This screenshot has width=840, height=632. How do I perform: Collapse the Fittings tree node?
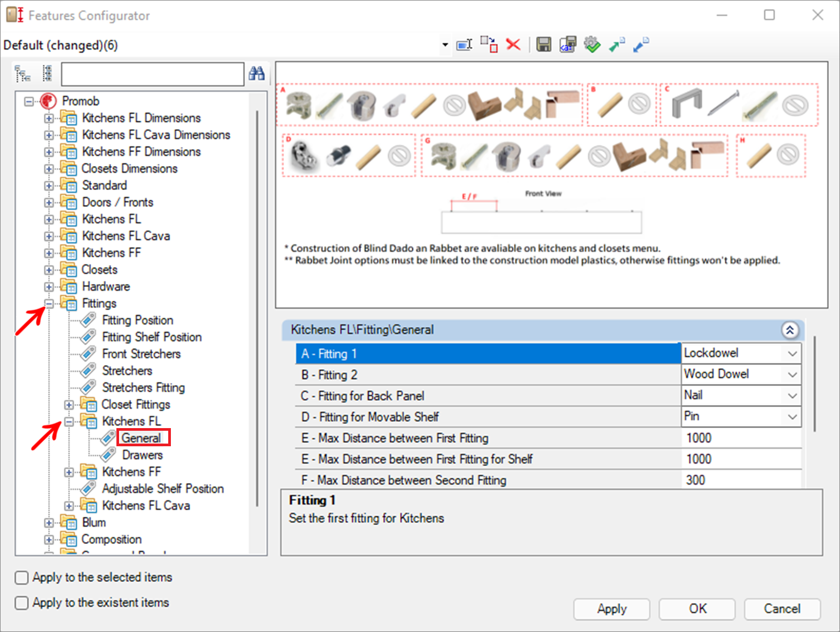click(49, 304)
